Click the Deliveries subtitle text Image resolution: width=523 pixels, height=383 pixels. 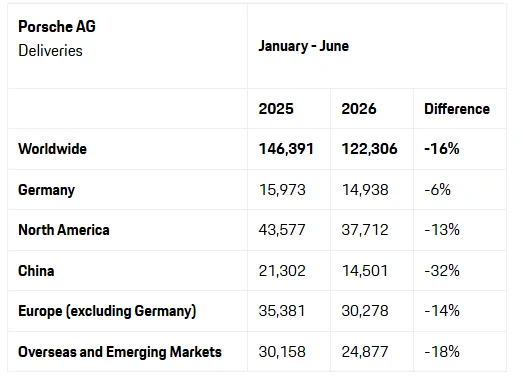50,51
